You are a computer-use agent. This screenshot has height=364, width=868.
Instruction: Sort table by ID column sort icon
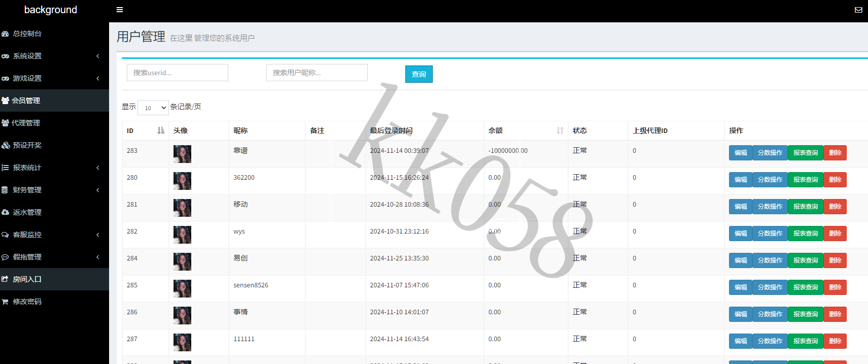point(161,130)
